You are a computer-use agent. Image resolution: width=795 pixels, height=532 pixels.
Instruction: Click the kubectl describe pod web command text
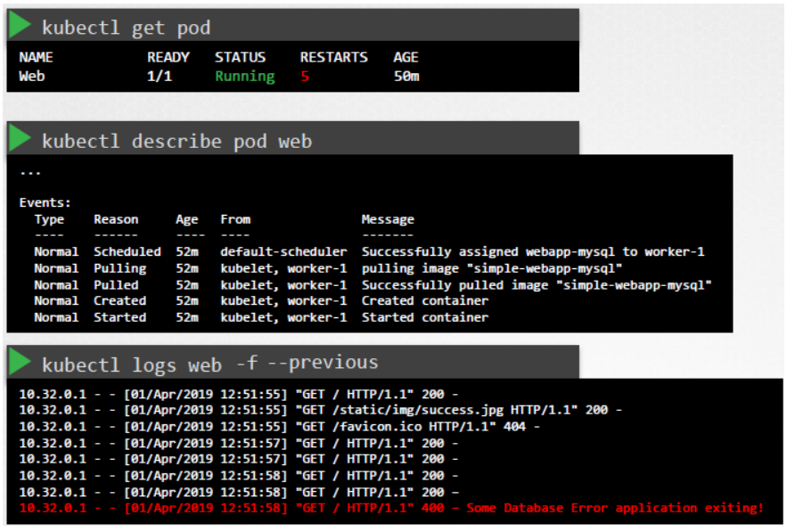(176, 142)
